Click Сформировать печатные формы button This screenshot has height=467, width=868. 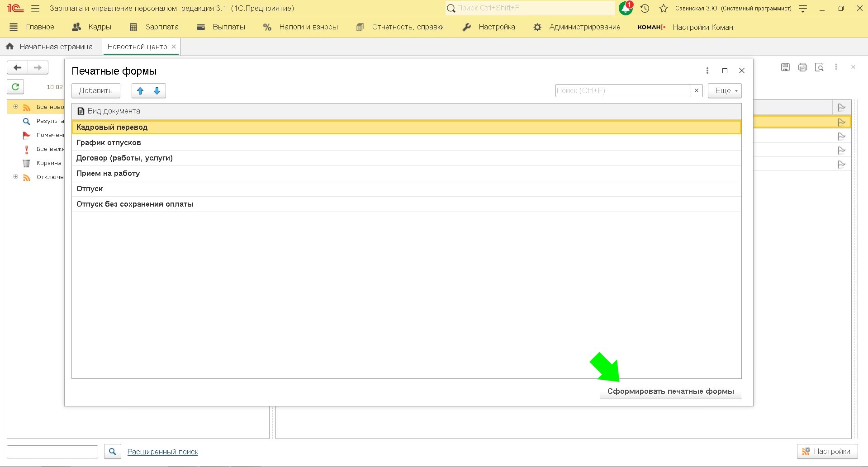[x=670, y=392]
